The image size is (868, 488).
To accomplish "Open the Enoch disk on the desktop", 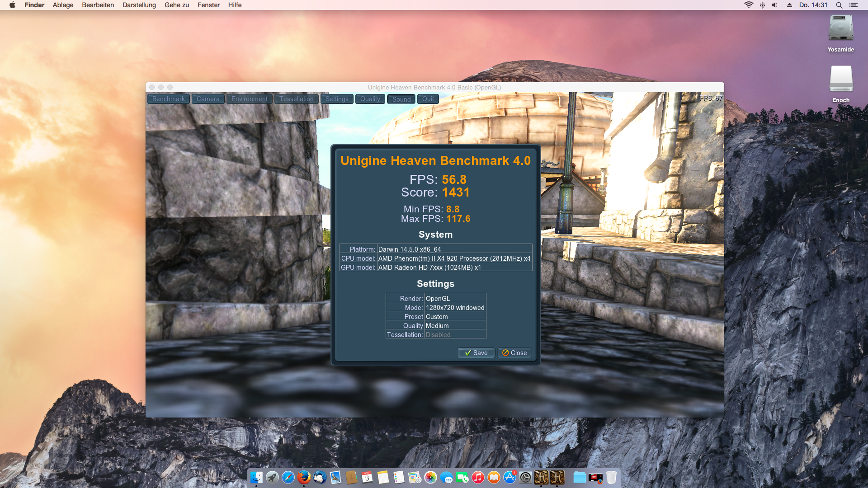I will 840,80.
